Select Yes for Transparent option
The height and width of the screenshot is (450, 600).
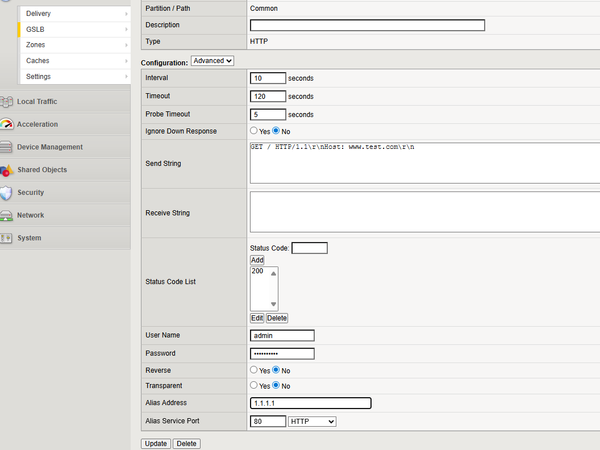click(x=253, y=385)
